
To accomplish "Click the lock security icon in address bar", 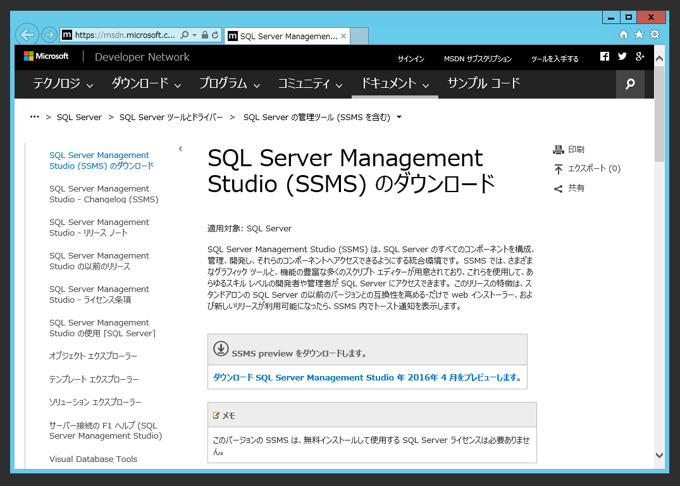I will [205, 35].
